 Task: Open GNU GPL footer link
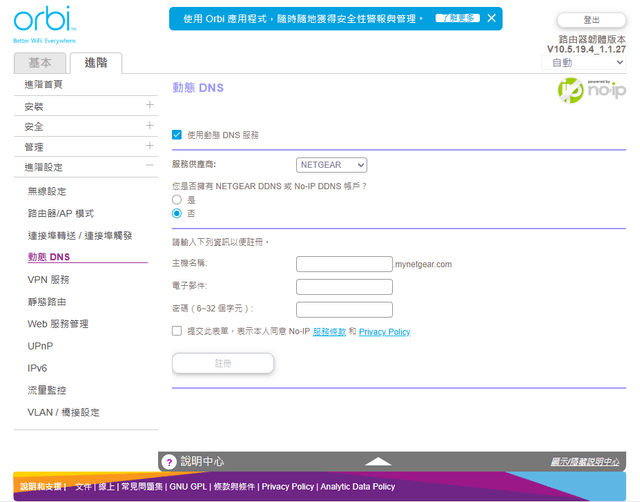[x=188, y=486]
